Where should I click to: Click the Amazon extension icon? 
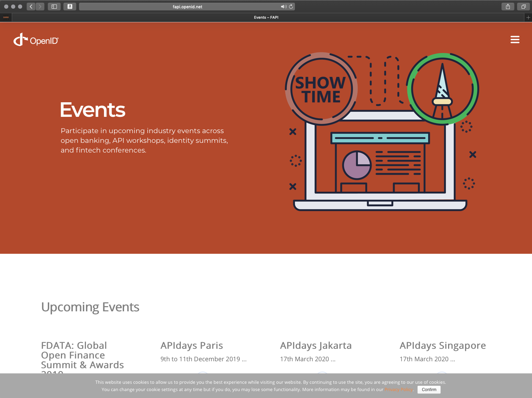[70, 7]
